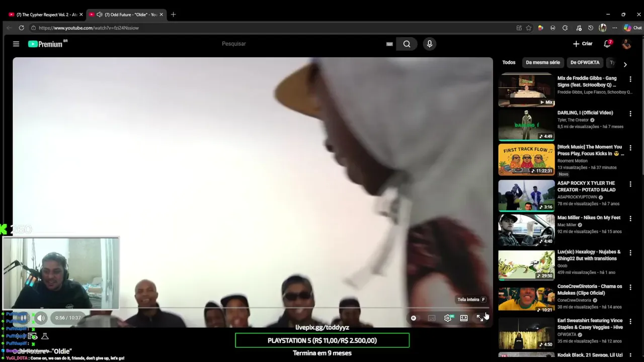Screen dimensions: 644x362
Task: Go back with the browser back arrow
Action: [9, 28]
